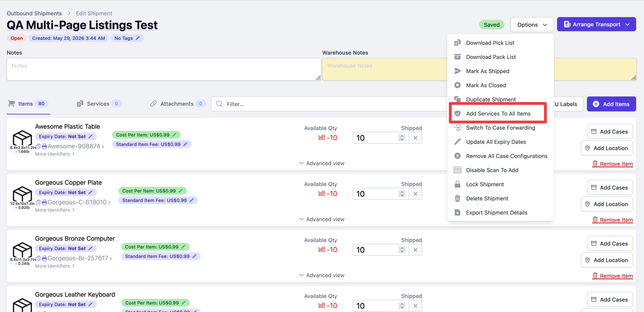Screen dimensions: 644x312
Task: Edit Cost Per Item pencil for Gorgeous Copper Plate
Action: point(181,191)
